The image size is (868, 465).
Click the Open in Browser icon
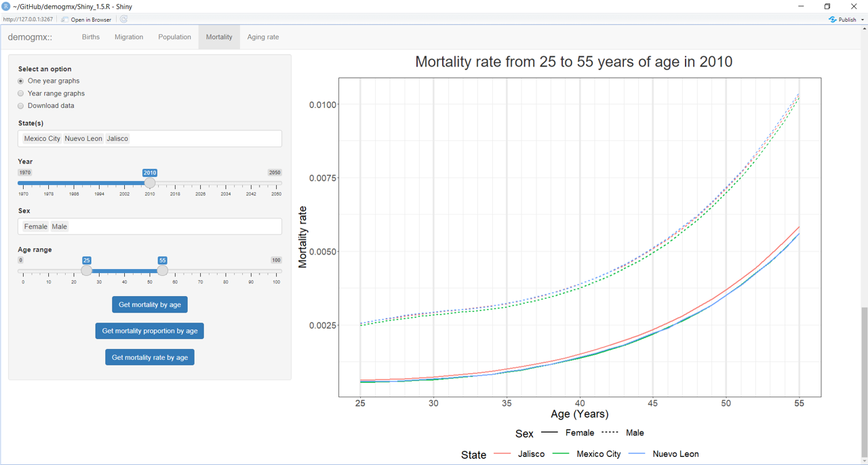[65, 20]
